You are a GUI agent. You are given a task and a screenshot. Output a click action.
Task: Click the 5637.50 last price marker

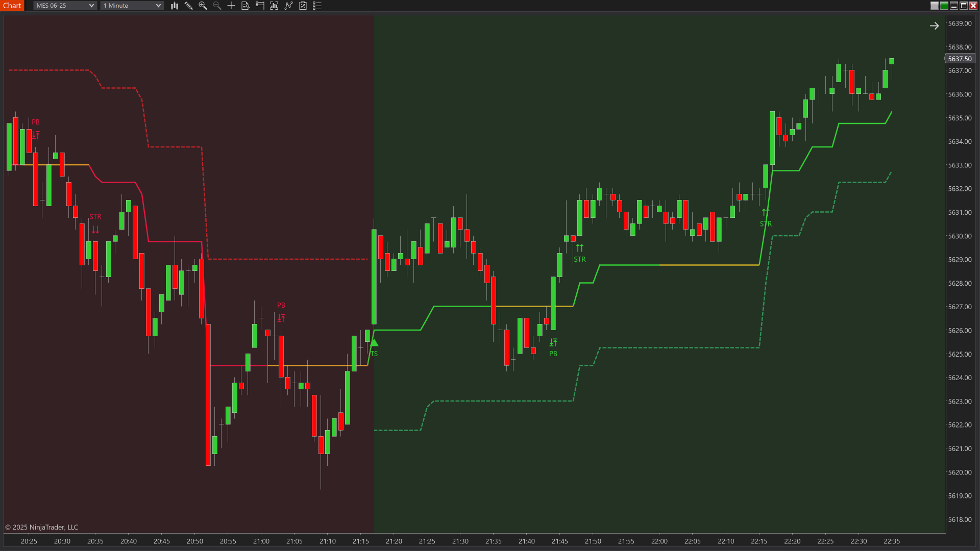960,59
